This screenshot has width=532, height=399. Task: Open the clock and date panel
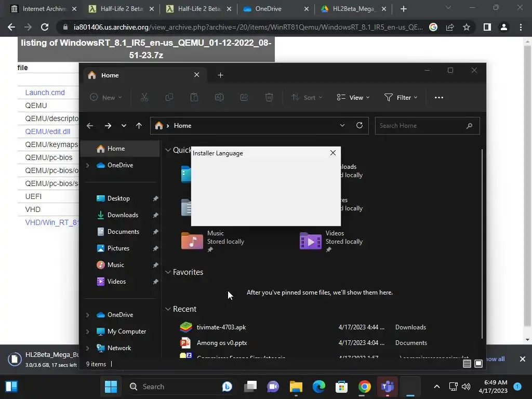(493, 387)
